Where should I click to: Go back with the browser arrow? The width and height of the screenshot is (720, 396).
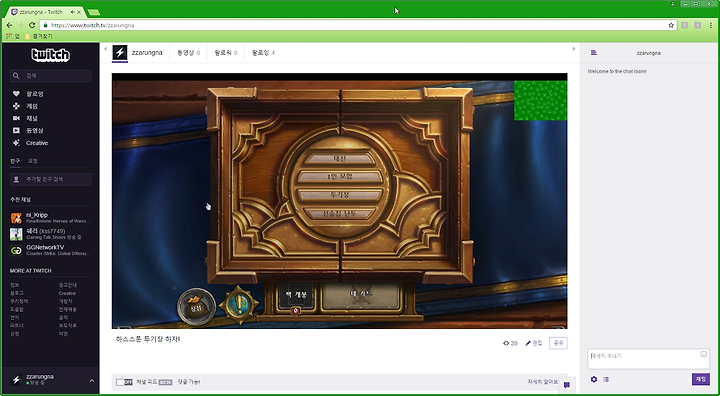[x=9, y=25]
